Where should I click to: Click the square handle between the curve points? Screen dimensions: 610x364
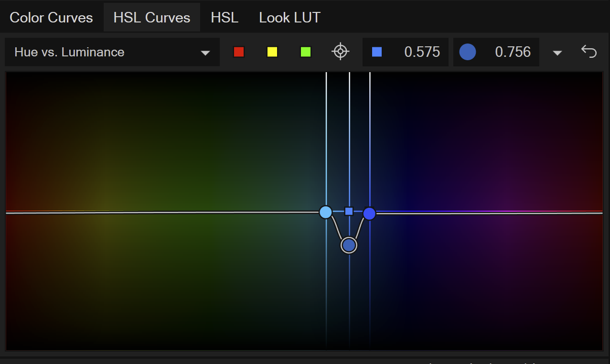pyautogui.click(x=348, y=210)
